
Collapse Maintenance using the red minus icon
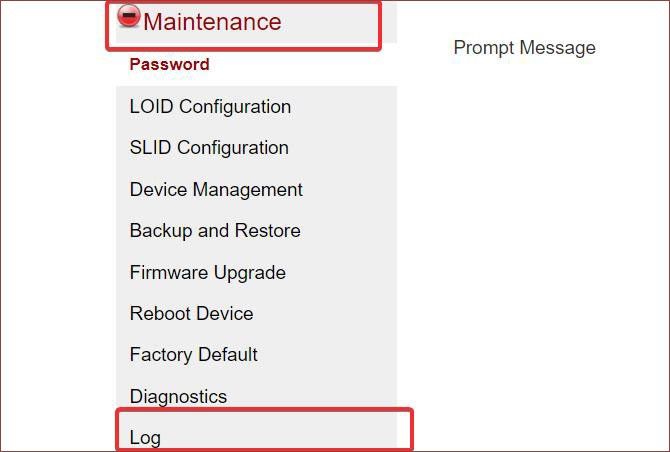(x=129, y=16)
